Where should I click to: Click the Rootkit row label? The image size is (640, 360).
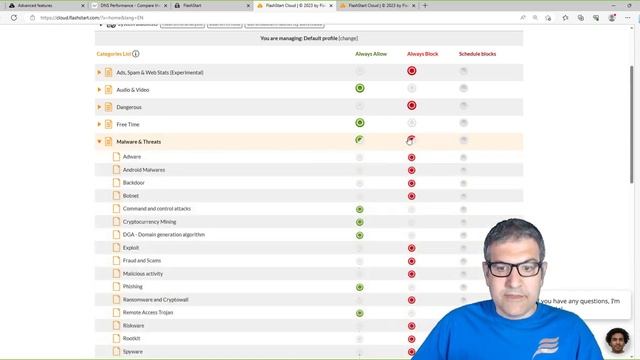click(x=131, y=338)
